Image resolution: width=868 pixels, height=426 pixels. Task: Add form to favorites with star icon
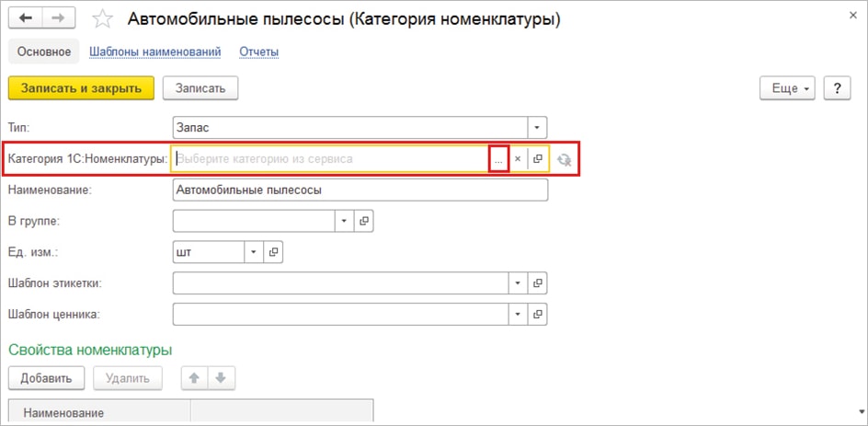(x=104, y=19)
